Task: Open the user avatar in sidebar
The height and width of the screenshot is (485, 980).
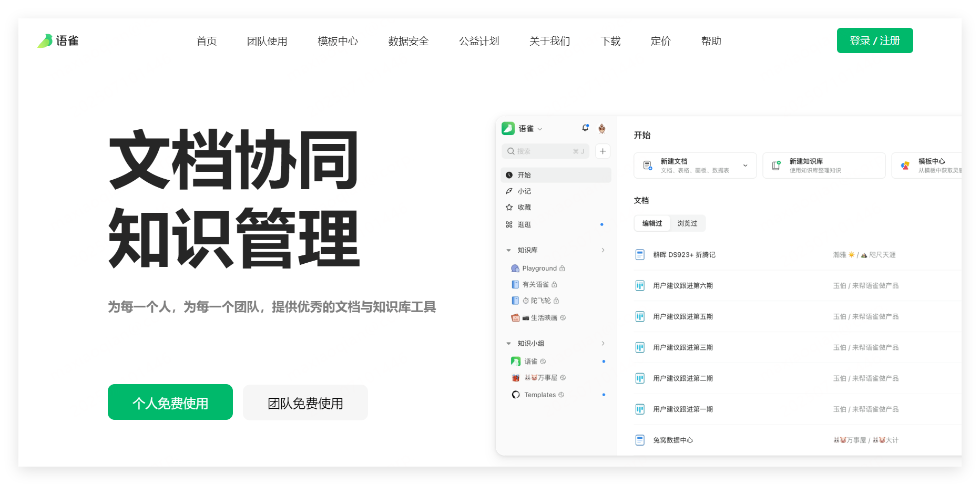Action: coord(602,129)
